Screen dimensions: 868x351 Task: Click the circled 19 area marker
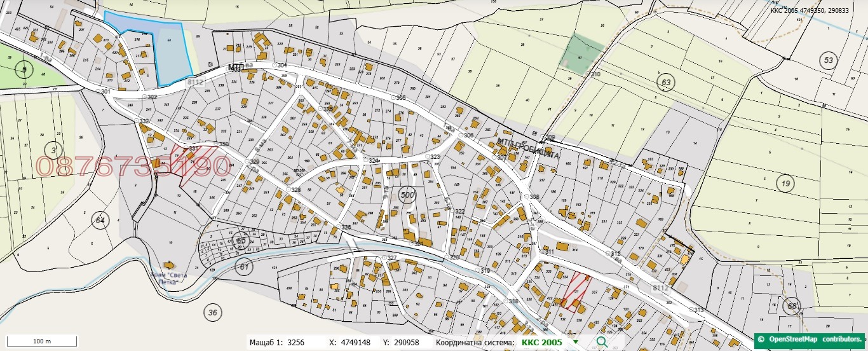point(786,184)
